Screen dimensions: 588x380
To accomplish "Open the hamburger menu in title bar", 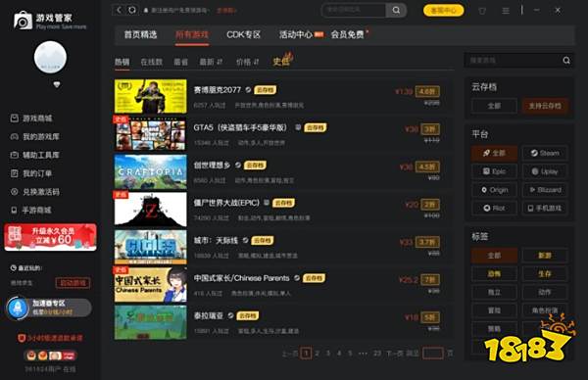I will (506, 11).
